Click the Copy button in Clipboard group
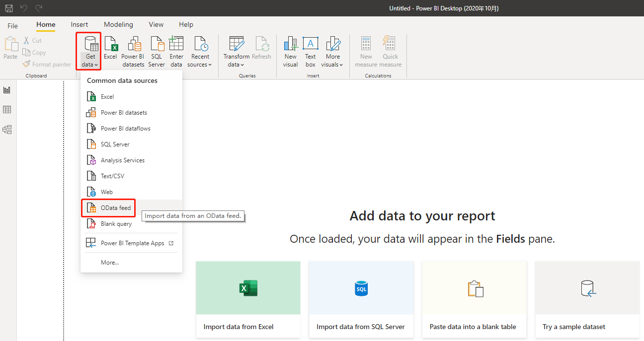Viewport: 644px width, 341px height. click(34, 53)
